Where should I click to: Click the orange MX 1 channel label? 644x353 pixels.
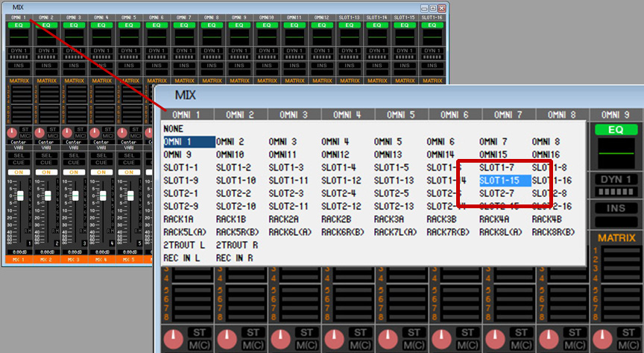(19, 260)
